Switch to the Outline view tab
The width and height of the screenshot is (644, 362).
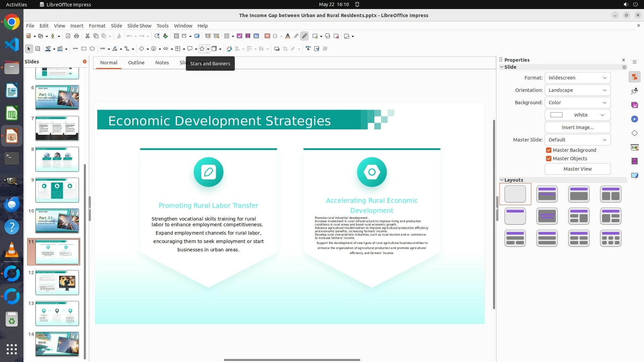[136, 63]
